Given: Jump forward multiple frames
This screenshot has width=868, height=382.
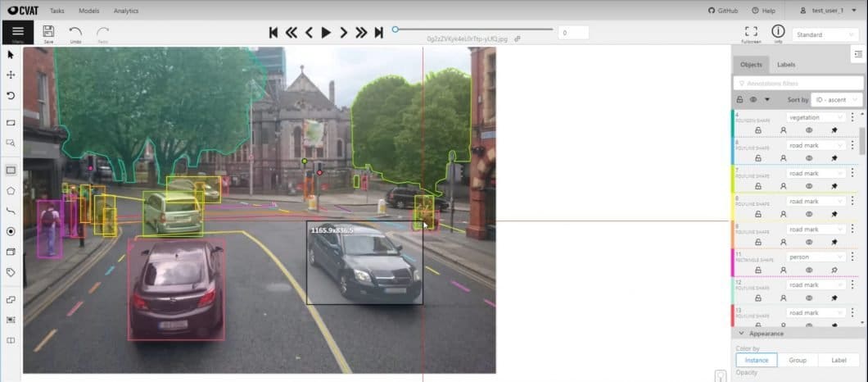Looking at the screenshot, I should pyautogui.click(x=361, y=33).
